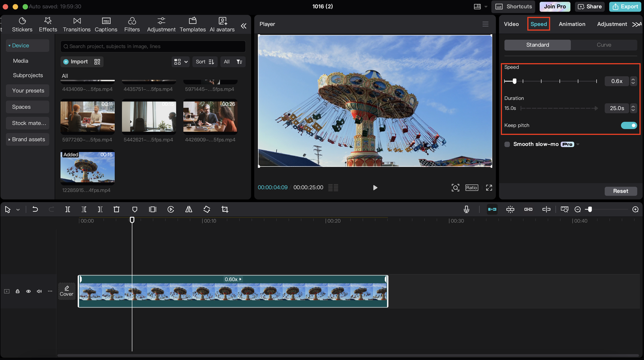This screenshot has height=360, width=644.
Task: Click the undo arrow in timeline toolbar
Action: [35, 209]
